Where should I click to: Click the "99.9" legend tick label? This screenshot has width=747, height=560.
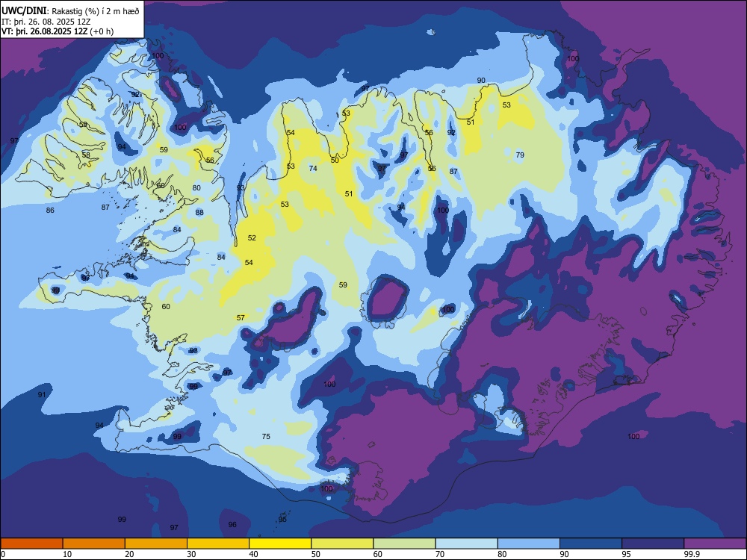(692, 554)
